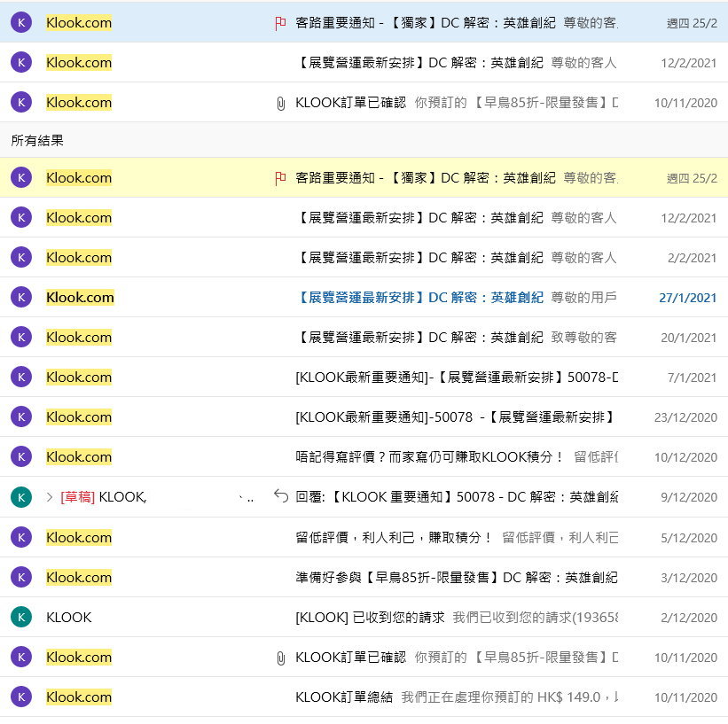Click the reply arrow icon on the 9/12/2020 draft

coord(281,496)
